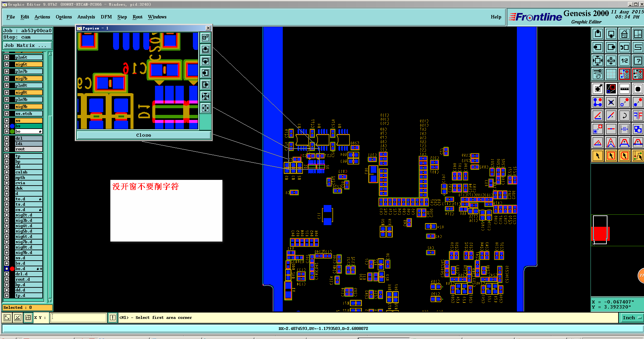Image resolution: width=644 pixels, height=339 pixels.
Task: Click the Step menu
Action: (x=122, y=17)
